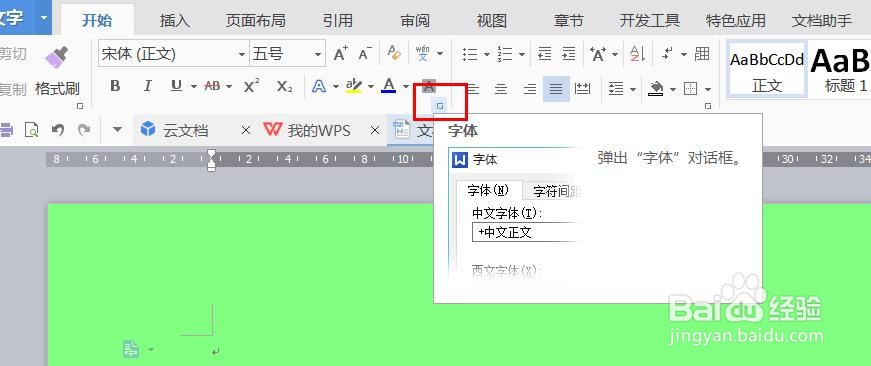Align text right

(x=530, y=88)
